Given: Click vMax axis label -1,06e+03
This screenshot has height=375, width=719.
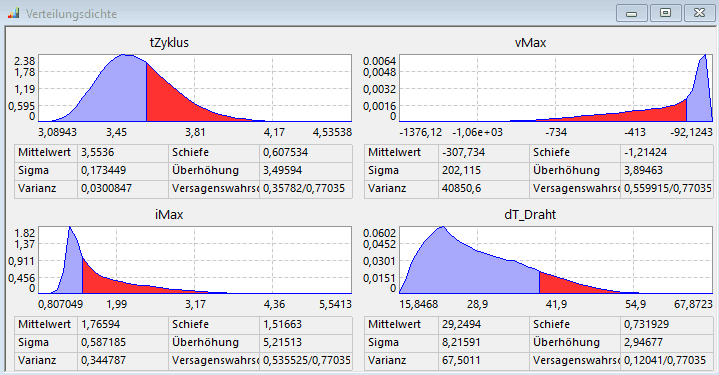Looking at the screenshot, I should point(477,132).
